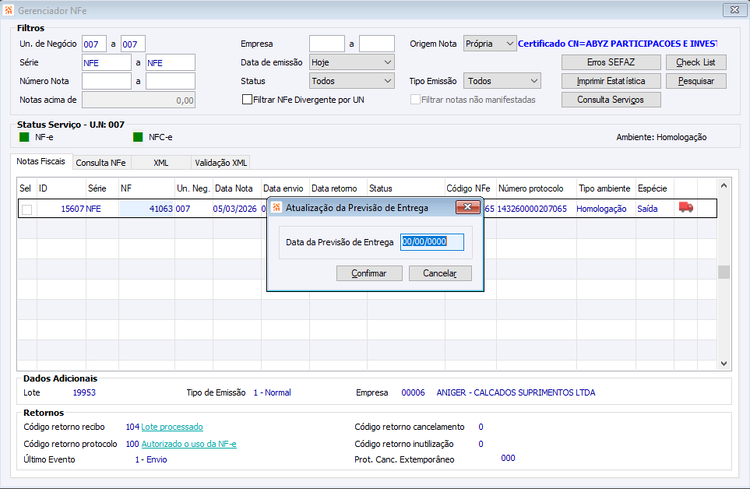This screenshot has height=489, width=750.
Task: Click the date cell 05/03/2026
Action: pyautogui.click(x=235, y=209)
